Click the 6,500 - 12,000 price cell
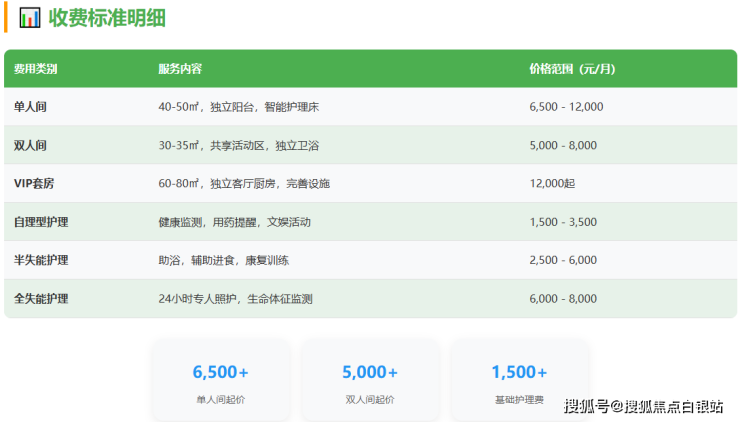740x422 pixels. 566,107
